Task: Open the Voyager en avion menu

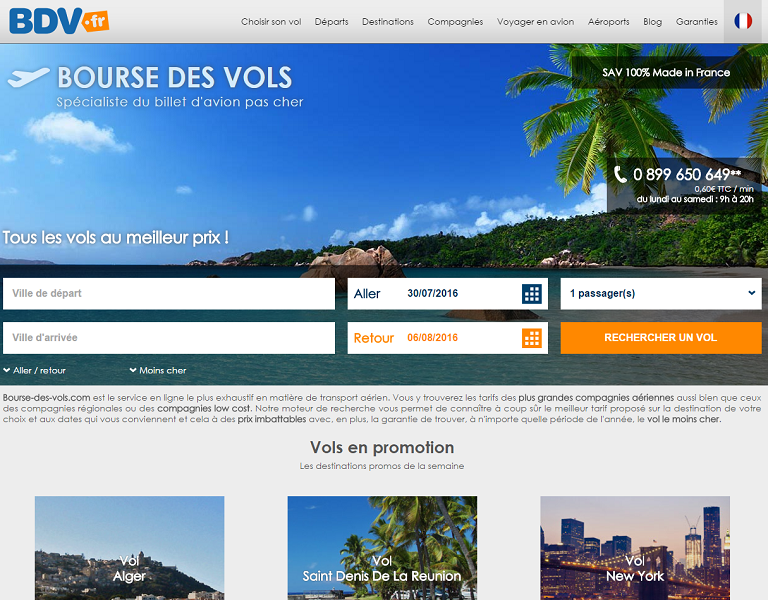Action: (x=535, y=22)
